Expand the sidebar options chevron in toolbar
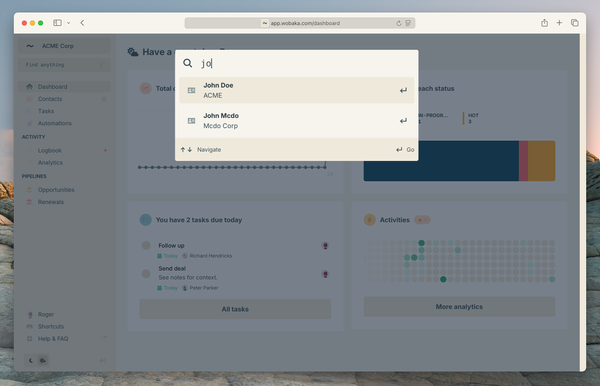Viewport: 600px width, 386px height. (x=68, y=23)
